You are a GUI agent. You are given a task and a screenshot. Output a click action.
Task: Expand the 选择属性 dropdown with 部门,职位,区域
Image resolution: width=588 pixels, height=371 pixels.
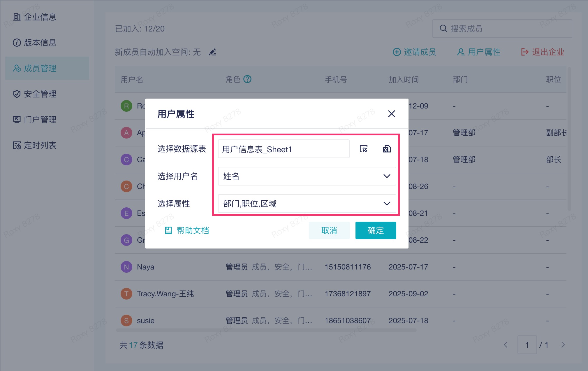pos(307,204)
